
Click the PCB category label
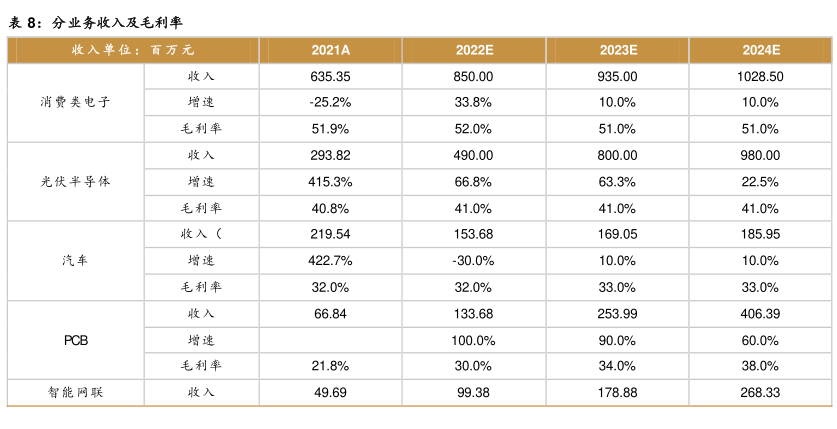[x=76, y=340]
